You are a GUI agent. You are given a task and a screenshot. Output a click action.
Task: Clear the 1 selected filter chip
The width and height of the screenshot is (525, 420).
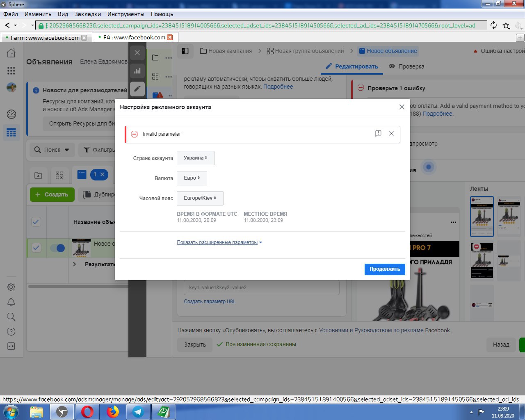(102, 175)
